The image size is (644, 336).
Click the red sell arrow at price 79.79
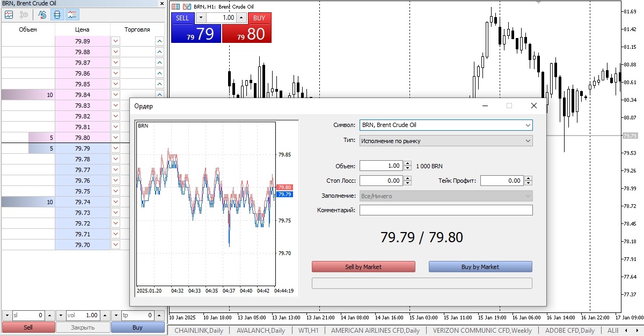point(115,148)
